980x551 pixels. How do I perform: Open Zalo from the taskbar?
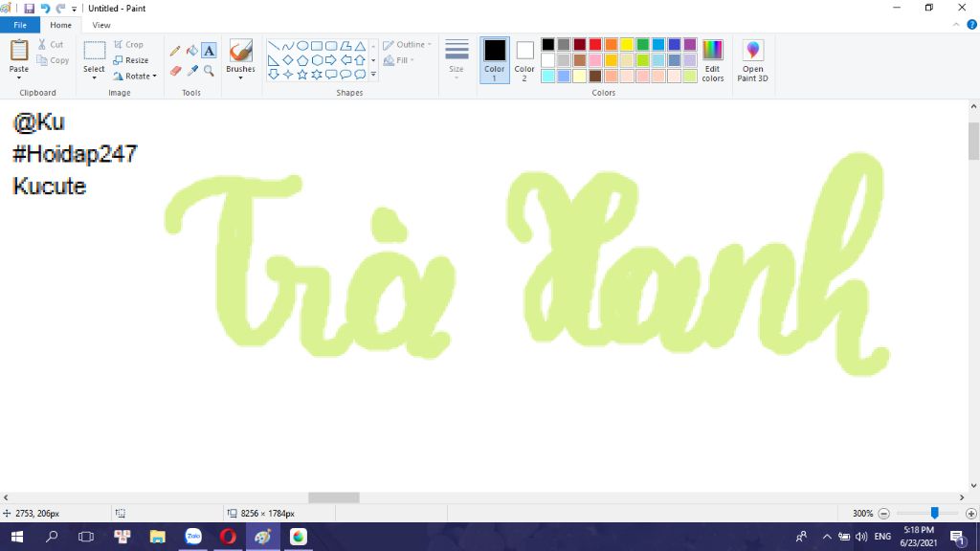click(193, 537)
